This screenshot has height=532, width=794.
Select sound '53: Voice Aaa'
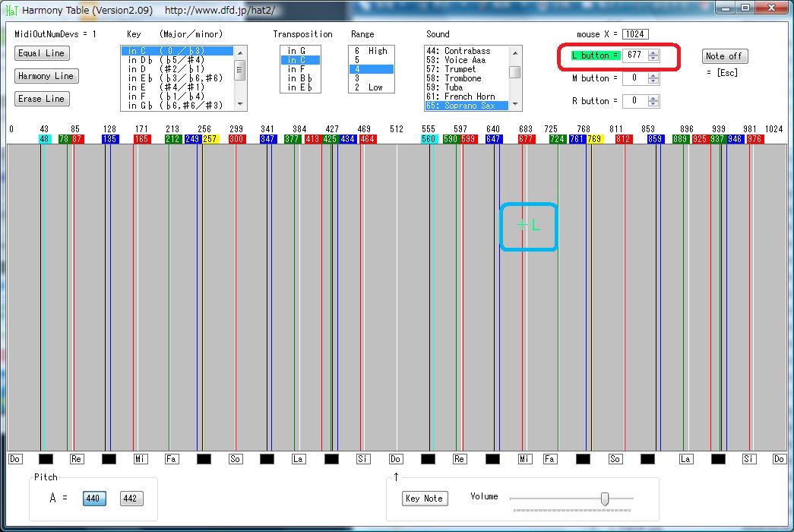pyautogui.click(x=467, y=60)
